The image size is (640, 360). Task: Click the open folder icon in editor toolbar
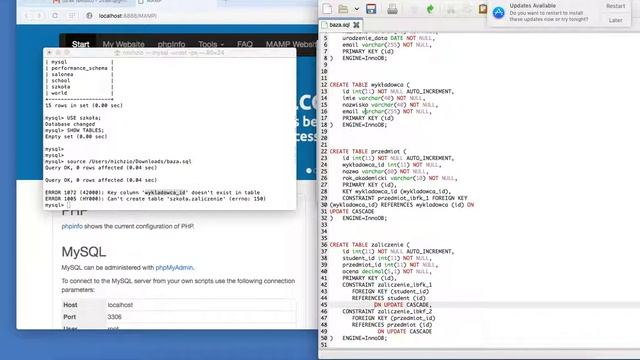[343, 9]
